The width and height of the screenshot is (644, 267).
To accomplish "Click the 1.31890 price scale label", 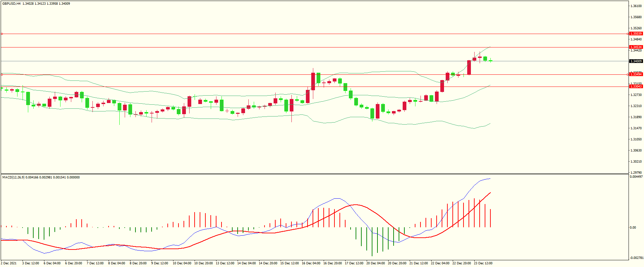I will tap(636, 117).
